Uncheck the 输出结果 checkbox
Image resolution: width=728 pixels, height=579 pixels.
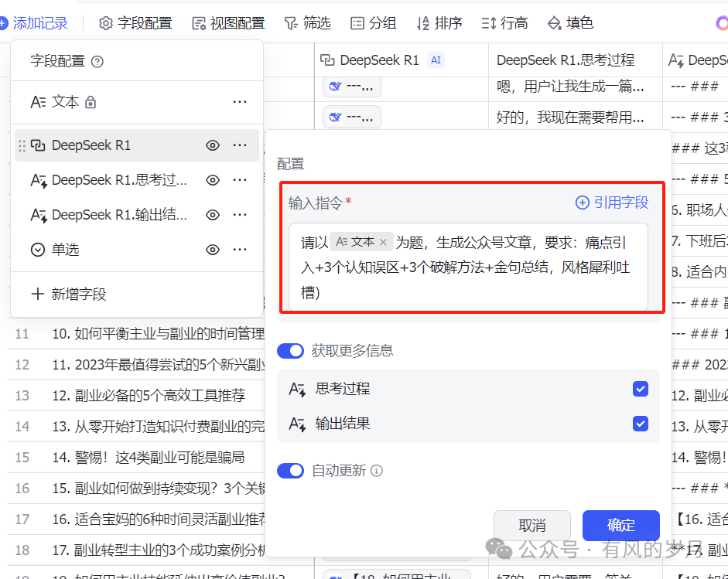pos(641,424)
